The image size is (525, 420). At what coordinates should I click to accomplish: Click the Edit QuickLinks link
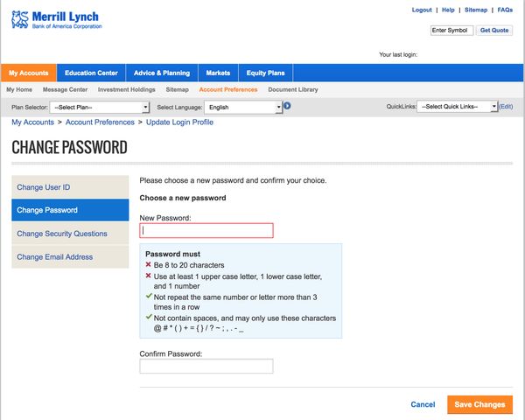click(x=506, y=107)
